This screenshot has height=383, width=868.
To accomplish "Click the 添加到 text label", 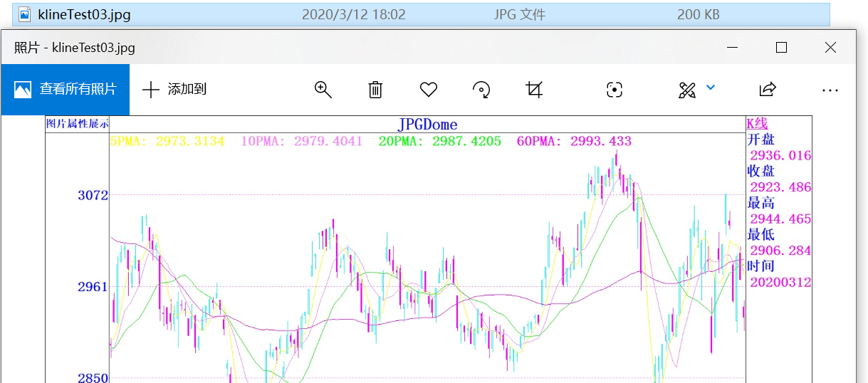I will coord(187,90).
